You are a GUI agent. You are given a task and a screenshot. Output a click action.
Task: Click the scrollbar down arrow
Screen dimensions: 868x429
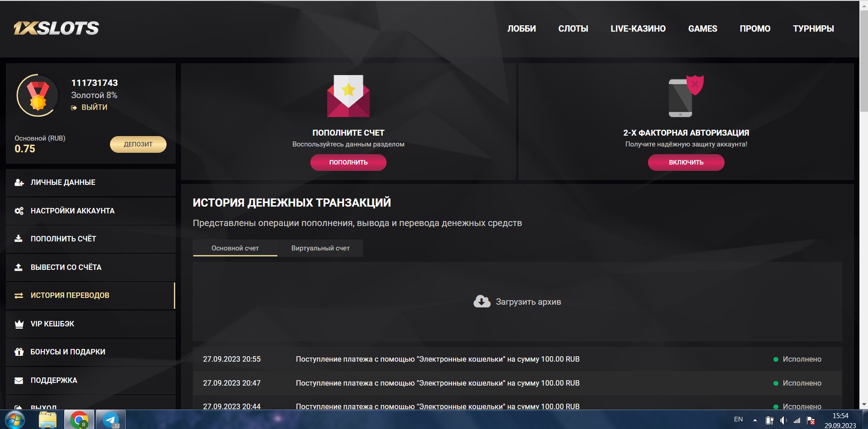(x=863, y=405)
